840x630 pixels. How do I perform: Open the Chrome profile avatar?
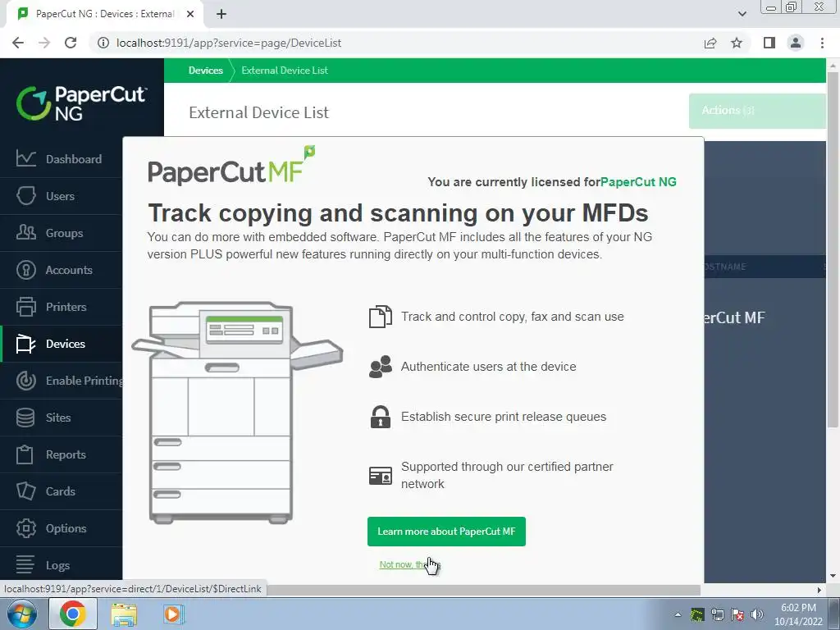[x=796, y=43]
